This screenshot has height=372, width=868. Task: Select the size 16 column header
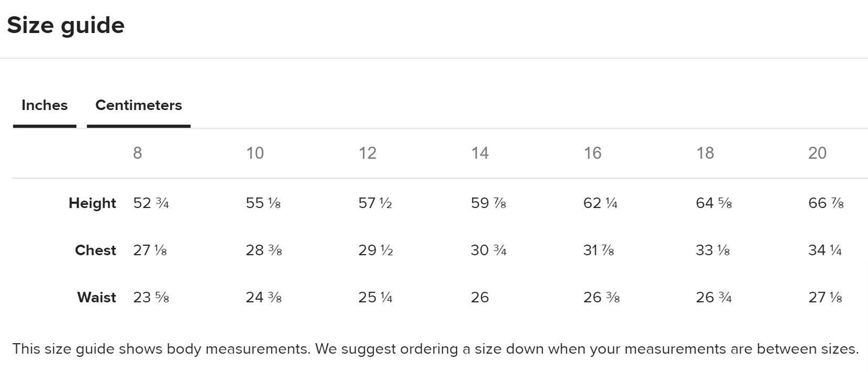click(x=592, y=153)
